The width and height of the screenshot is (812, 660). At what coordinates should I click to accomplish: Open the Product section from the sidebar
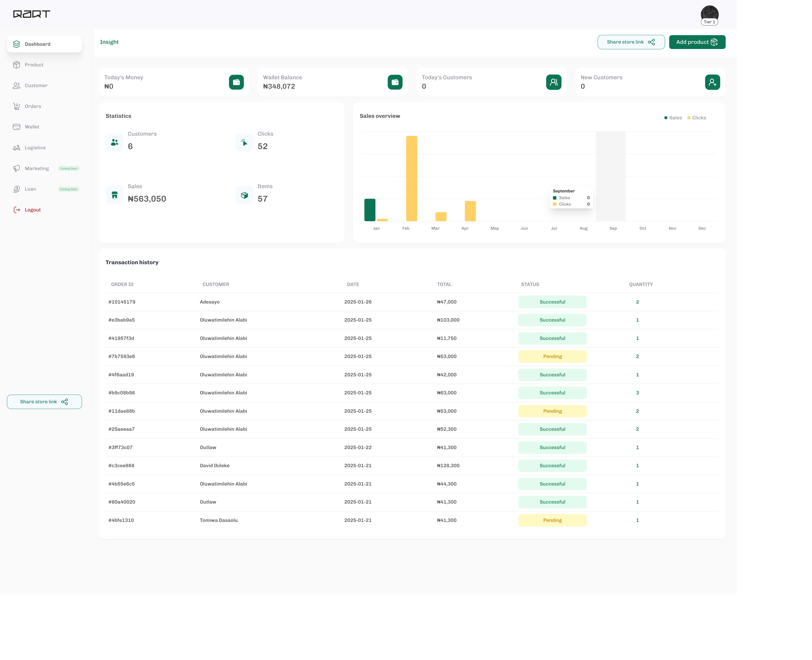[17, 65]
